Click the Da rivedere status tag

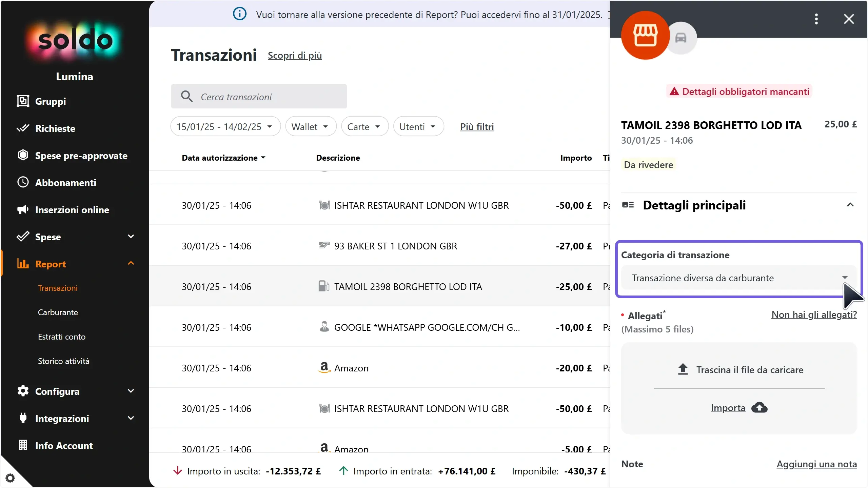(x=648, y=165)
